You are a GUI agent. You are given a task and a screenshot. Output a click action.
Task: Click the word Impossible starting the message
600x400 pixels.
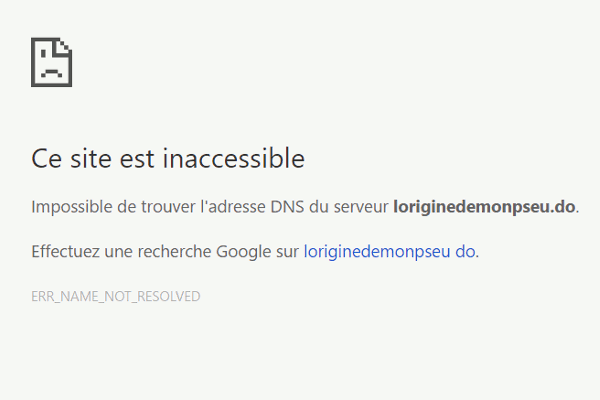pos(72,207)
